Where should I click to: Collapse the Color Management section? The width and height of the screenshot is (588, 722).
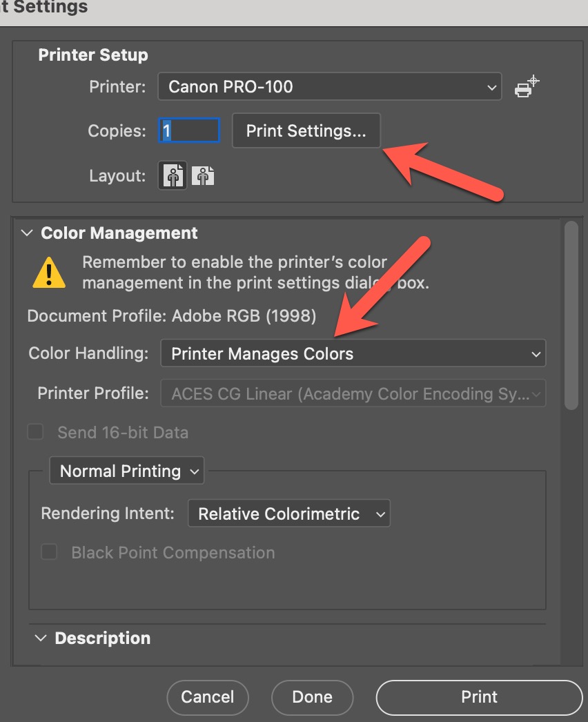pos(27,233)
